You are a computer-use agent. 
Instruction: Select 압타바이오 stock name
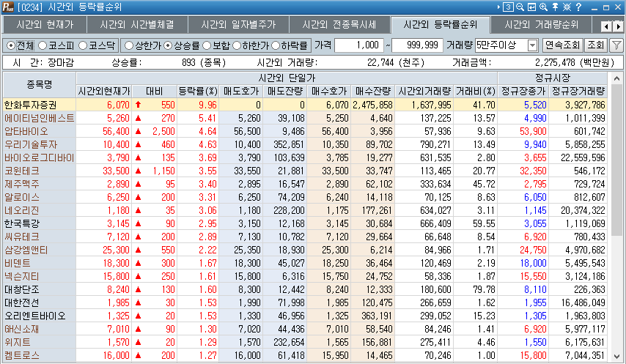point(26,131)
